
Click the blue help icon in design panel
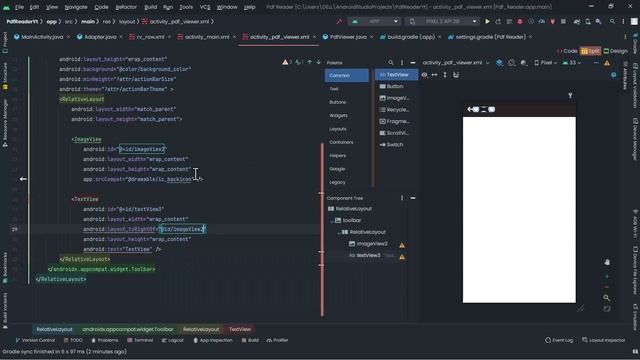tap(613, 75)
